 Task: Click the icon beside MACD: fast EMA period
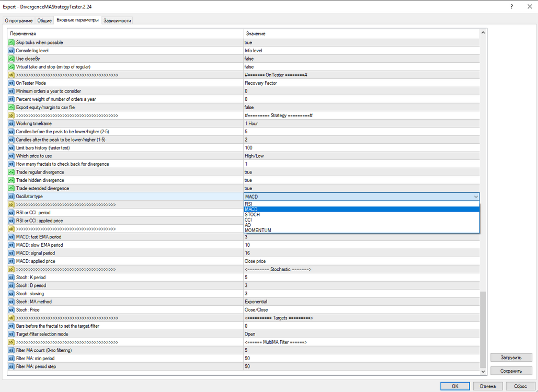tap(12, 237)
